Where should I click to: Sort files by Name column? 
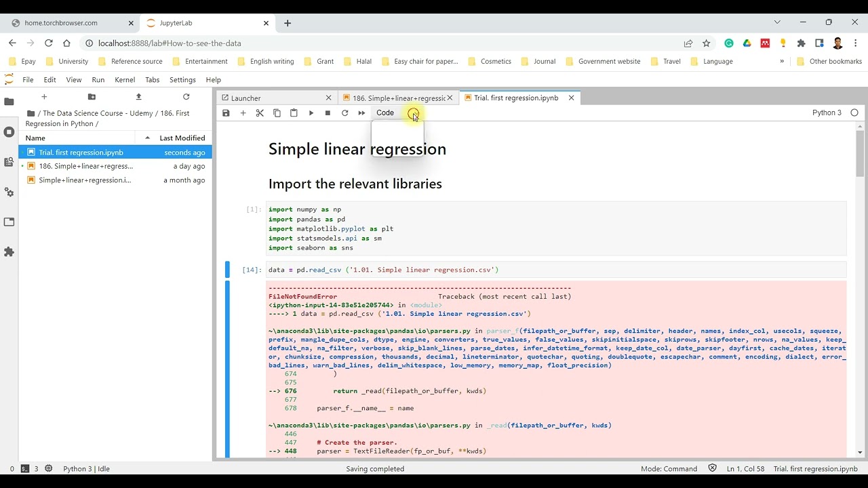[77, 138]
